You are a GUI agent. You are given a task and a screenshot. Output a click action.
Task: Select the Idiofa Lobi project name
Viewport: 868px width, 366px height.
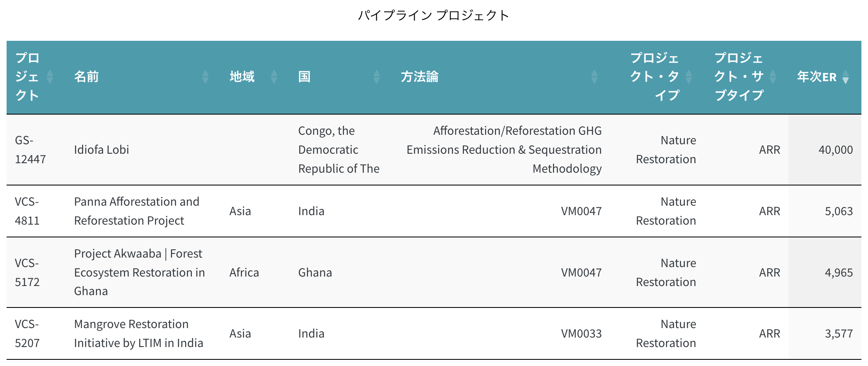click(x=101, y=150)
